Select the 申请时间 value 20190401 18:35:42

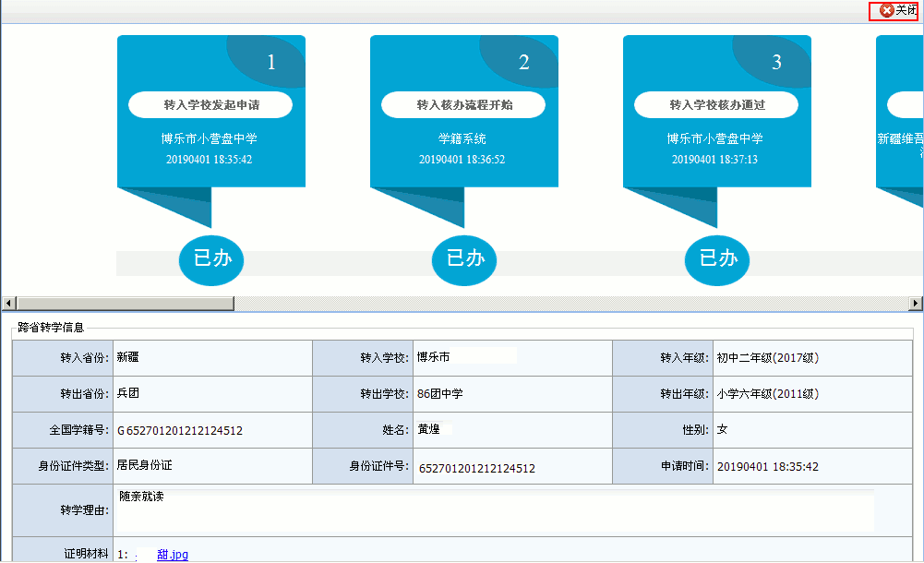(x=768, y=466)
